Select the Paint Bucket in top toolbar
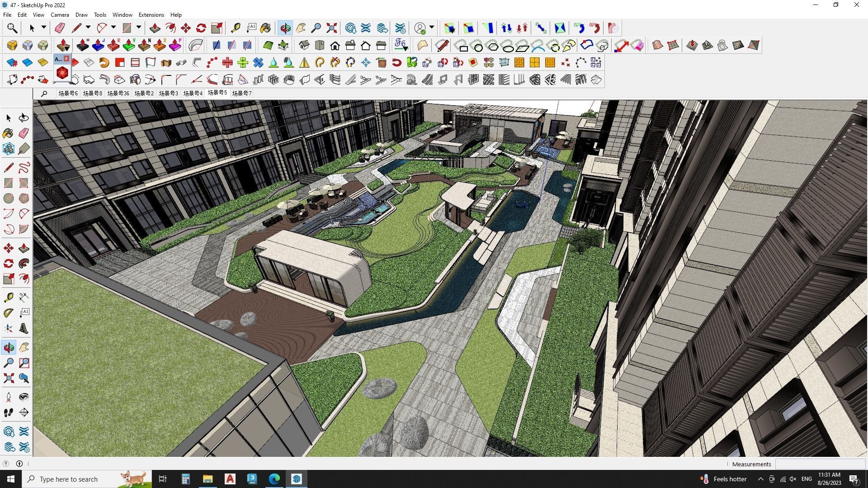 click(266, 28)
